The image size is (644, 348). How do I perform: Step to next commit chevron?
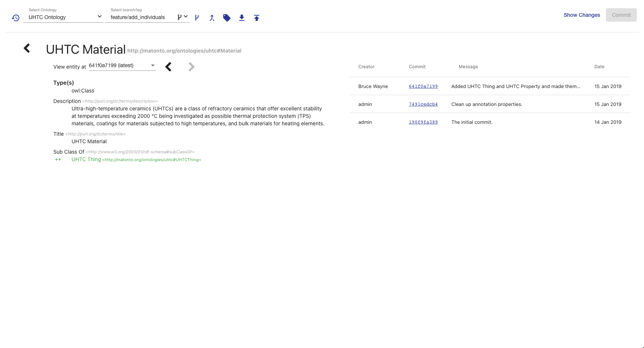click(x=192, y=67)
